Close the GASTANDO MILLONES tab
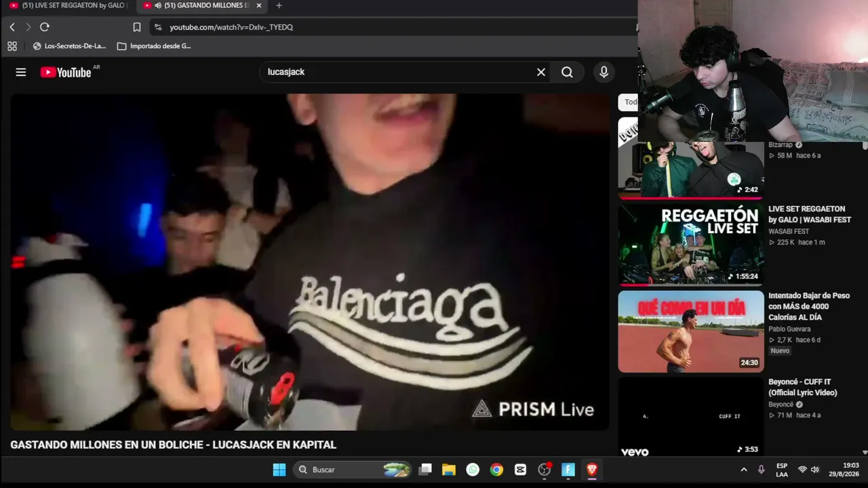 point(258,5)
